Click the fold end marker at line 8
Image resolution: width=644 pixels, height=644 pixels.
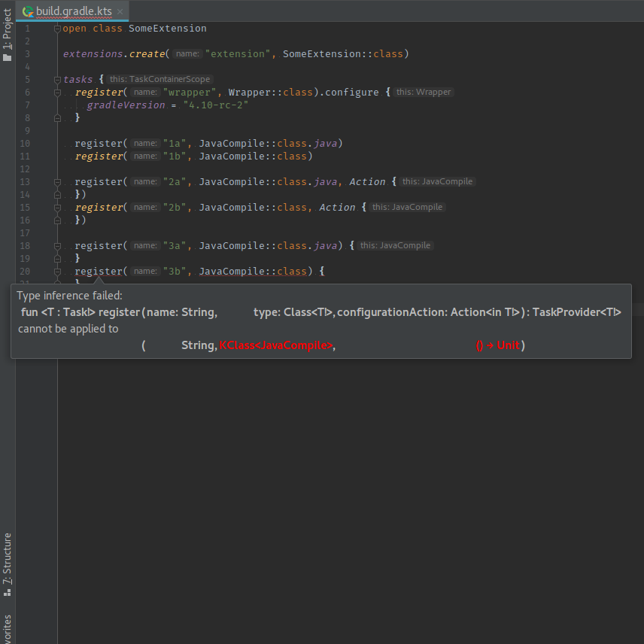(57, 118)
